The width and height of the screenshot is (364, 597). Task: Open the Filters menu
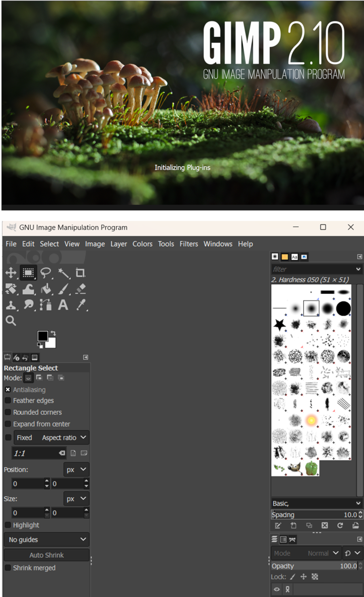(x=189, y=244)
